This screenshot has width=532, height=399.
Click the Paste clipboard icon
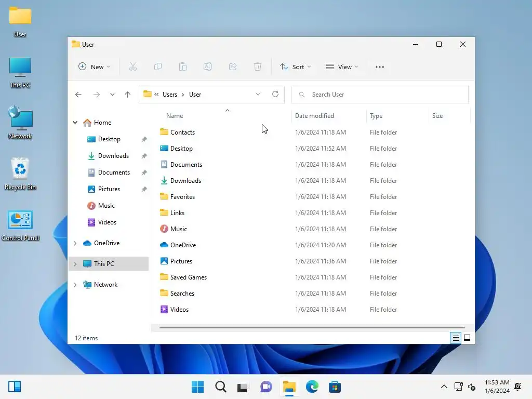click(183, 67)
